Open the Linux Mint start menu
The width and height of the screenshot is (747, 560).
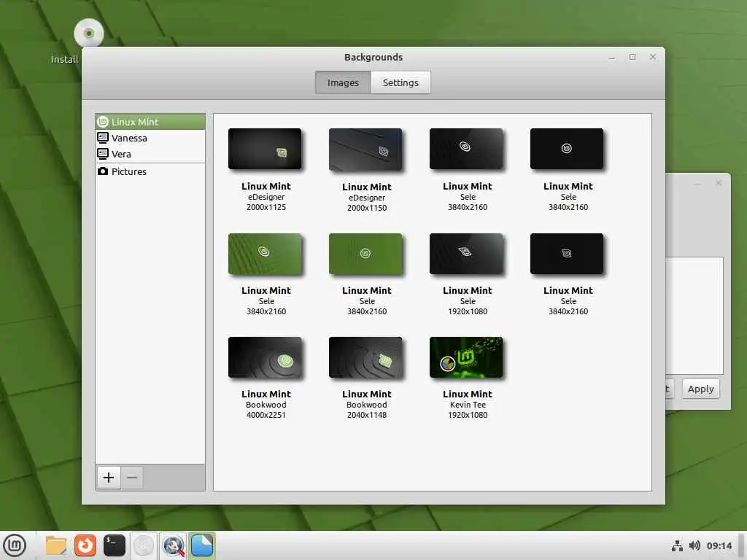click(15, 545)
